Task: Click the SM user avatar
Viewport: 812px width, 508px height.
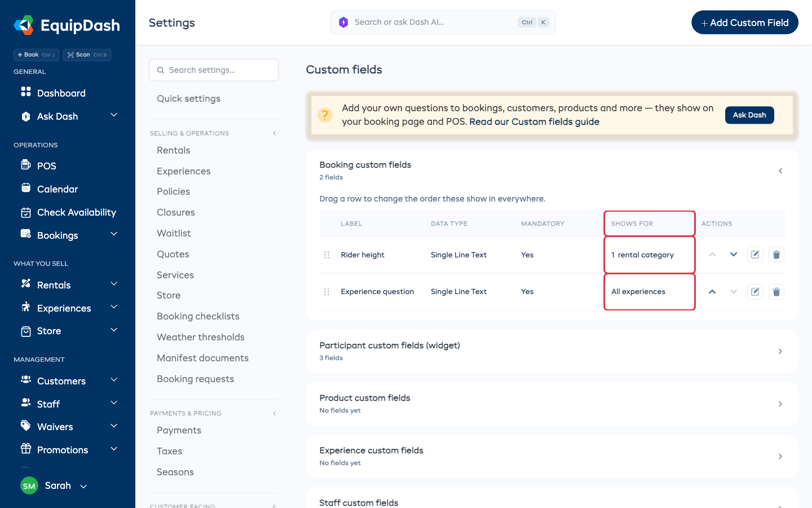Action: [29, 485]
